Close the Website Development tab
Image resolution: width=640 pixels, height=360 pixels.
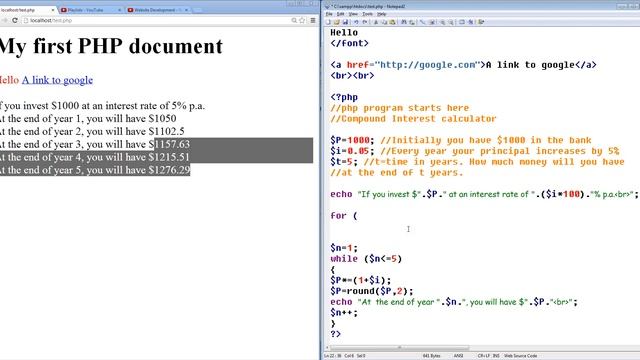(187, 10)
